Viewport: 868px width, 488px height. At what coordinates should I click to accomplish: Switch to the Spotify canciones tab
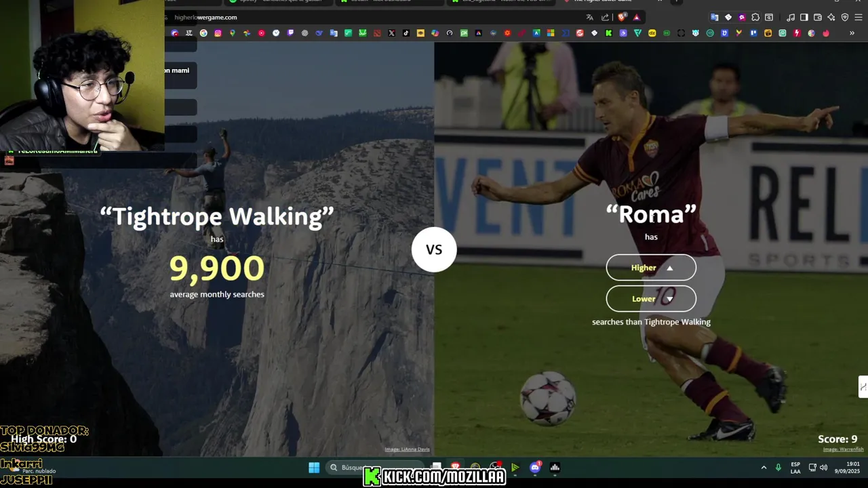278,3
